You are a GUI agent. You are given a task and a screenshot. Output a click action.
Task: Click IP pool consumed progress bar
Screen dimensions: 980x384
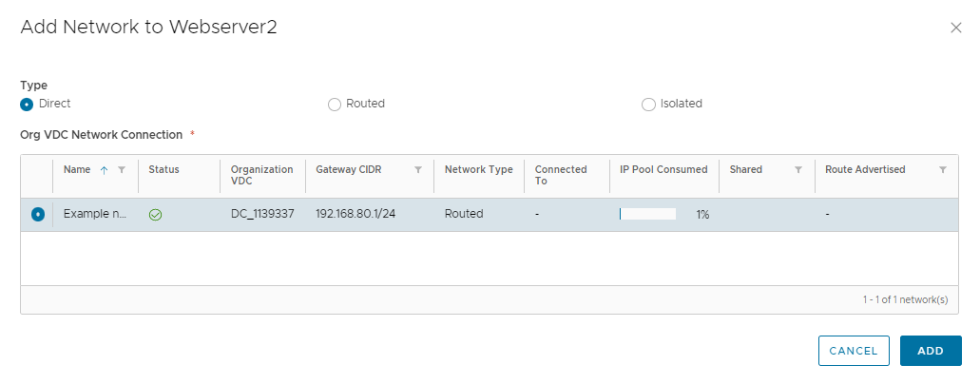click(x=647, y=214)
